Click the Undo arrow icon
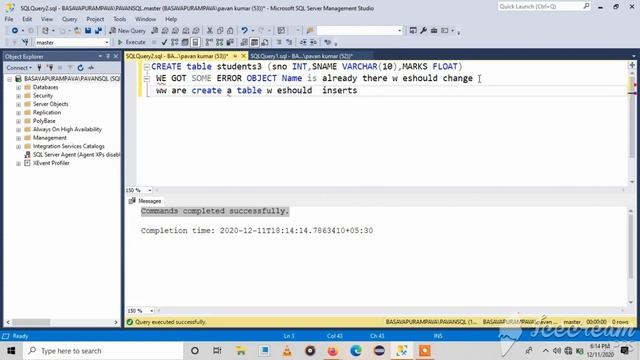The image size is (640, 360). [x=244, y=31]
